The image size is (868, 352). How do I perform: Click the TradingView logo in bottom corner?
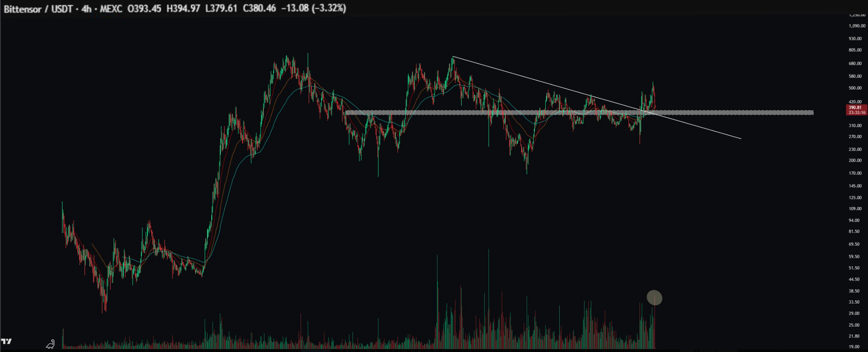(7, 341)
